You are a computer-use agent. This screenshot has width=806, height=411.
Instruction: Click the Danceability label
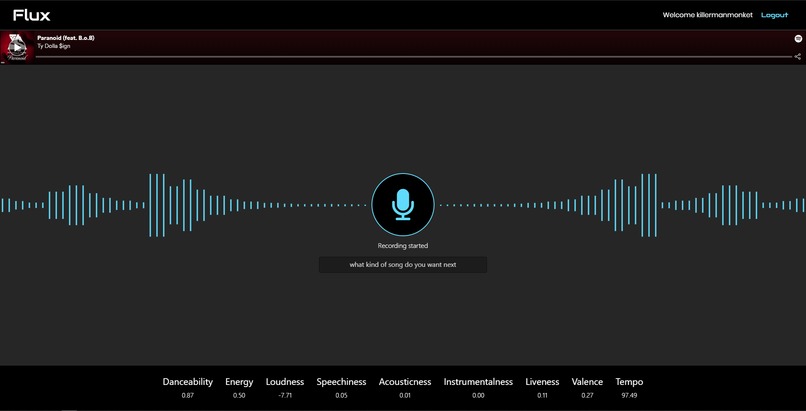[188, 382]
